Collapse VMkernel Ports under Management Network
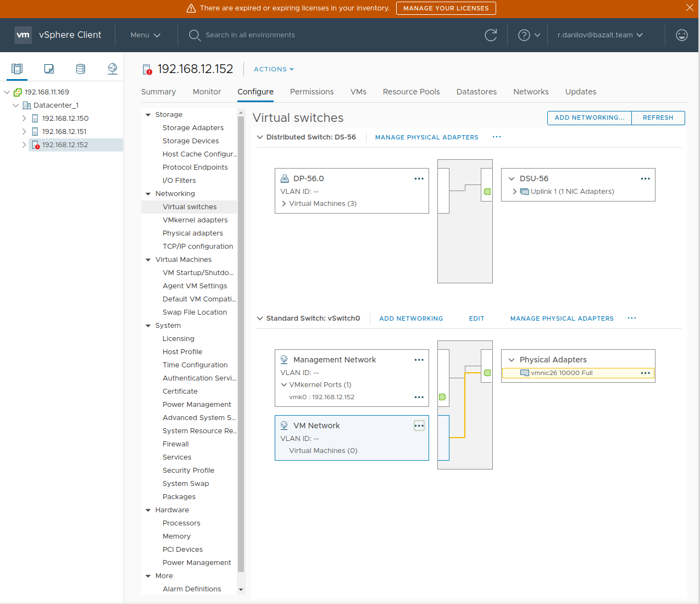Screen dimensions: 700x604 (284, 385)
